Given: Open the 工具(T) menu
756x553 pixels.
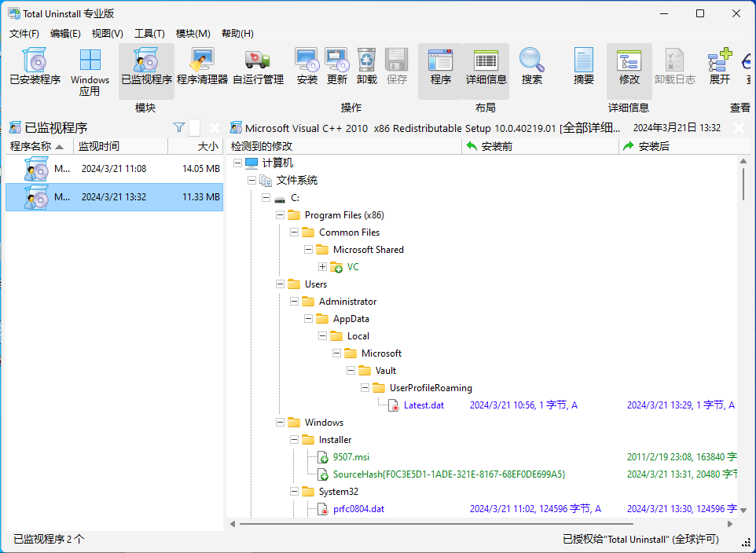Looking at the screenshot, I should [x=149, y=33].
